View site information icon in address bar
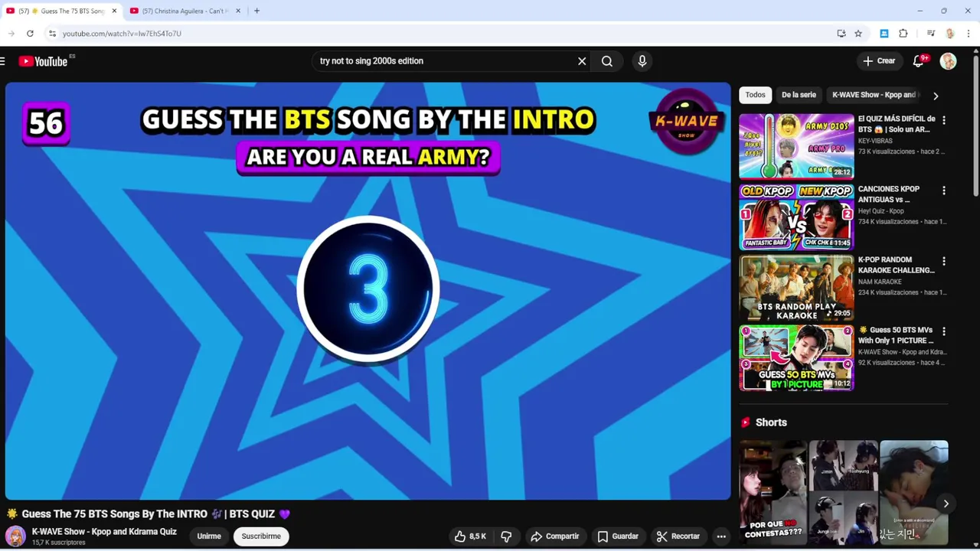Viewport: 980px width, 551px height. 52,34
